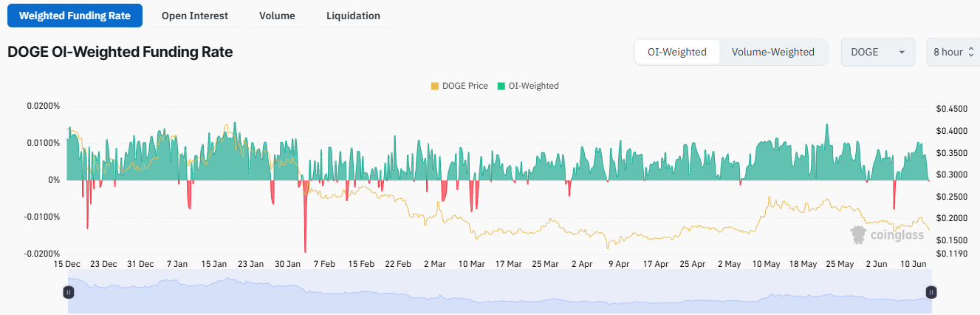The height and width of the screenshot is (315, 980).
Task: Open the DOGE coin dropdown
Action: (877, 52)
